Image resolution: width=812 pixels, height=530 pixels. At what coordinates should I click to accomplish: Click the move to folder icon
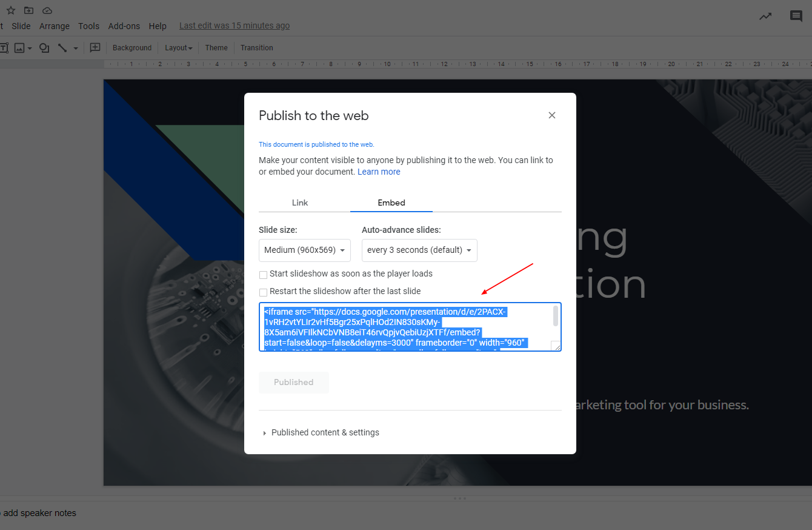tap(28, 10)
